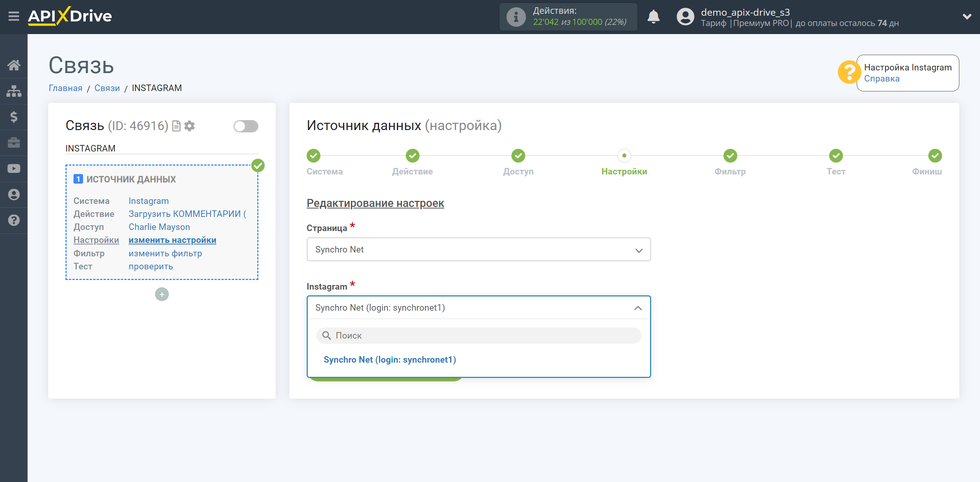Viewport: 980px width, 482px height.
Task: Open the YouTube video sidebar icon
Action: pos(14,169)
